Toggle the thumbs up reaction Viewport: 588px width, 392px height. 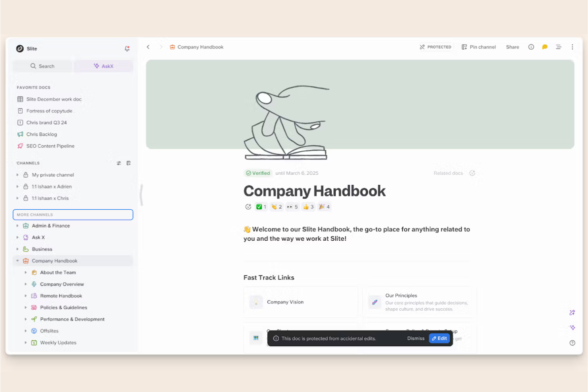[x=308, y=207]
